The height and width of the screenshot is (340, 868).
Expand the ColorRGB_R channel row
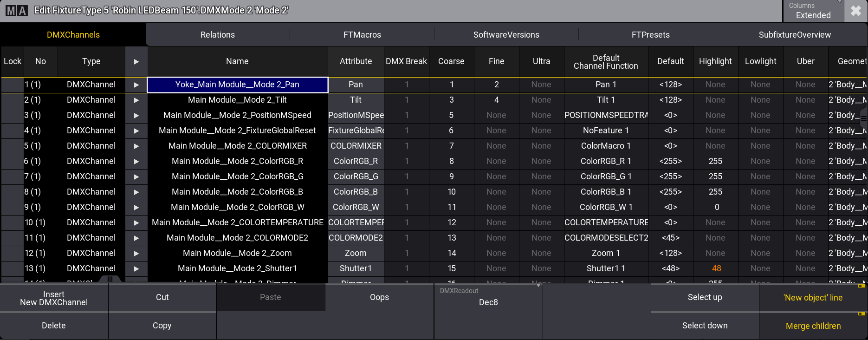click(136, 161)
